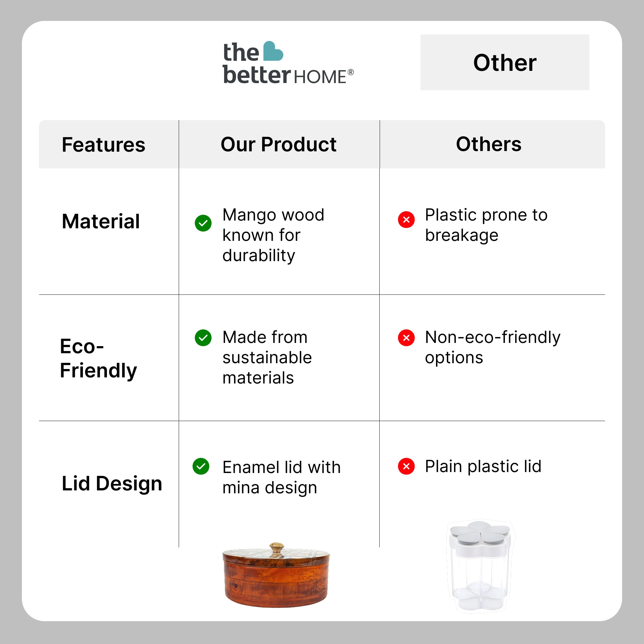Click the Lid Design row label
The height and width of the screenshot is (644, 644).
click(x=112, y=483)
